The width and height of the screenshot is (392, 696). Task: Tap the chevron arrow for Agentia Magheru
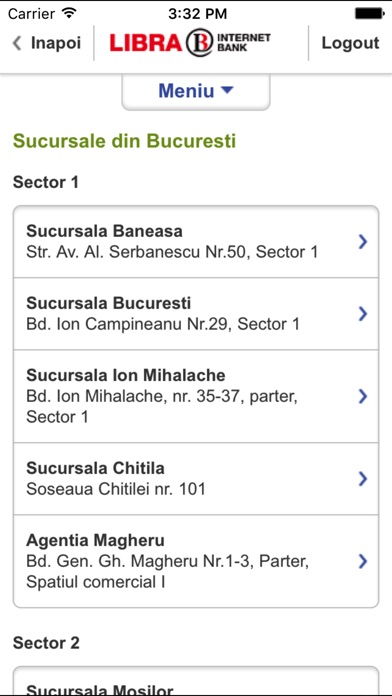tap(363, 561)
